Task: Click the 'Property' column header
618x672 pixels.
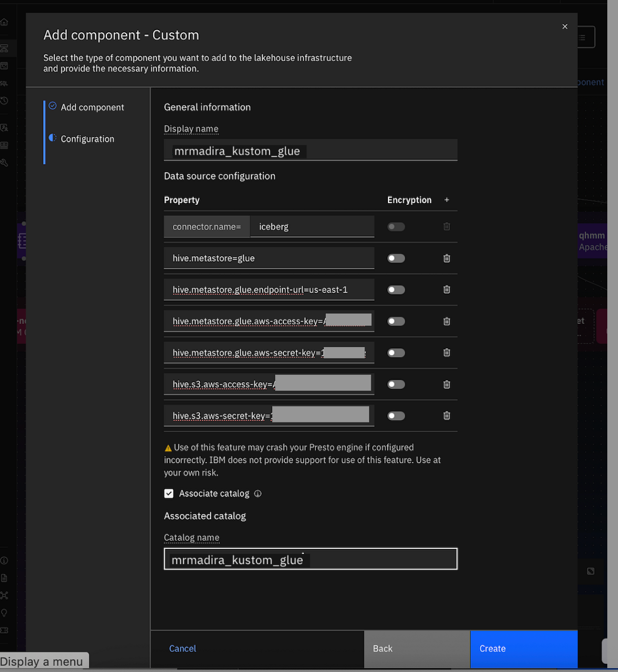Action: click(x=182, y=200)
